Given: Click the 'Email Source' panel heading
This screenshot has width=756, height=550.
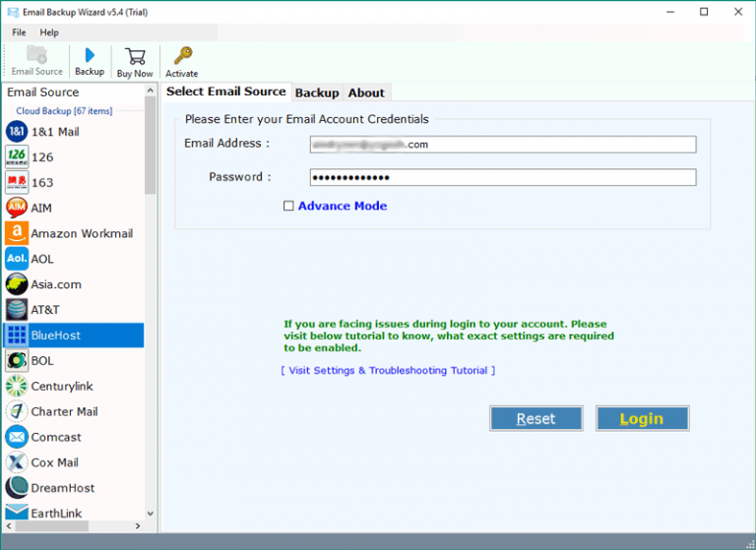Looking at the screenshot, I should (x=43, y=92).
